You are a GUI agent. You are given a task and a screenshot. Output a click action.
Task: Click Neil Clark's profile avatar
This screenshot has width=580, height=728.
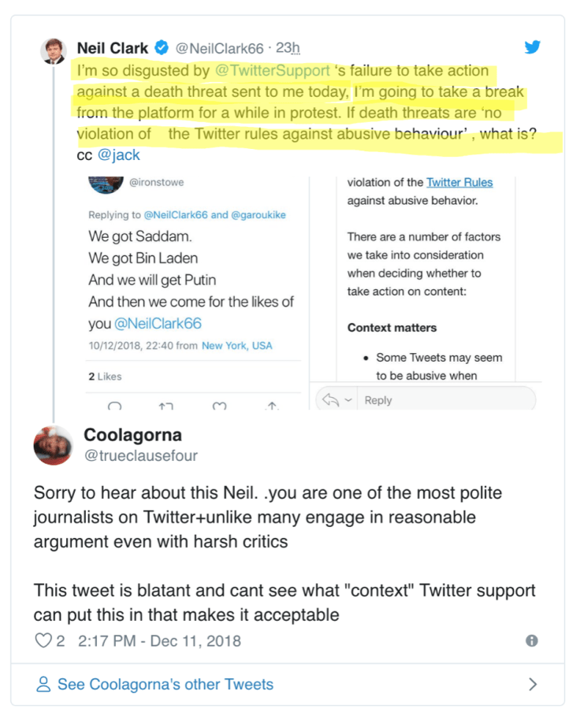pyautogui.click(x=54, y=51)
